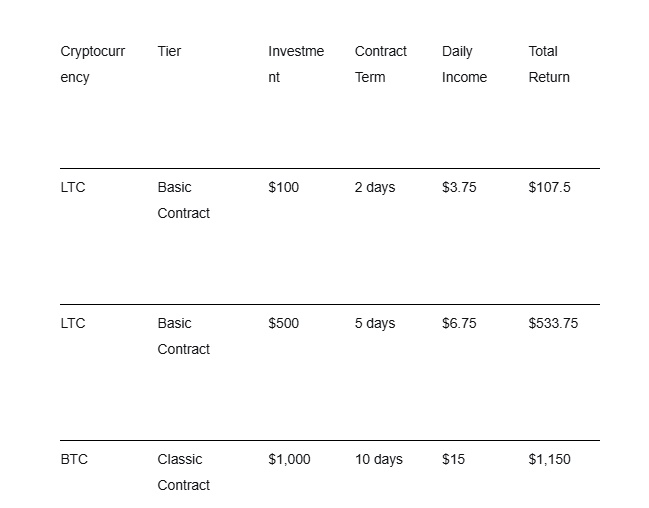
Task: Click the Daily Income header
Action: tap(464, 64)
